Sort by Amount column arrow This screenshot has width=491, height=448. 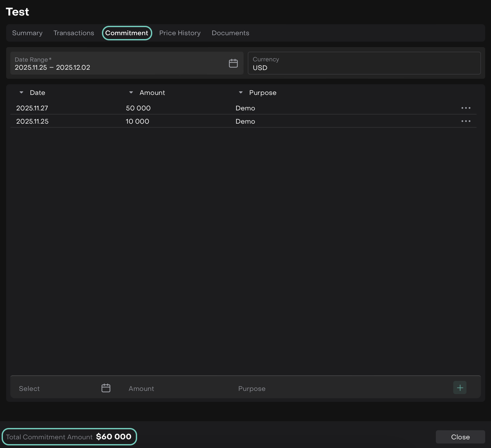point(131,93)
